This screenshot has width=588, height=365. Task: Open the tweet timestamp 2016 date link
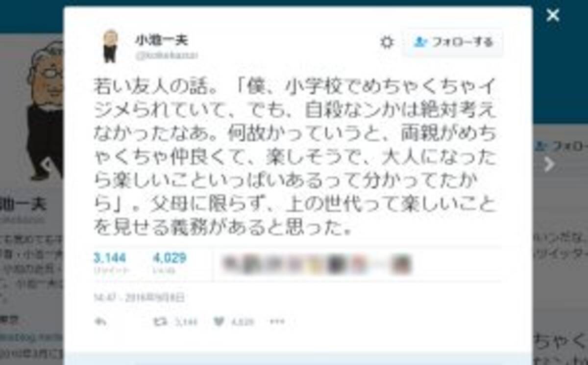[x=140, y=297]
